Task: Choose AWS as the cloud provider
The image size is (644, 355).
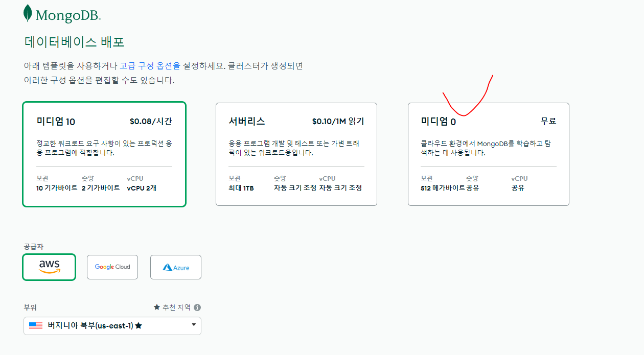Action: pos(49,267)
